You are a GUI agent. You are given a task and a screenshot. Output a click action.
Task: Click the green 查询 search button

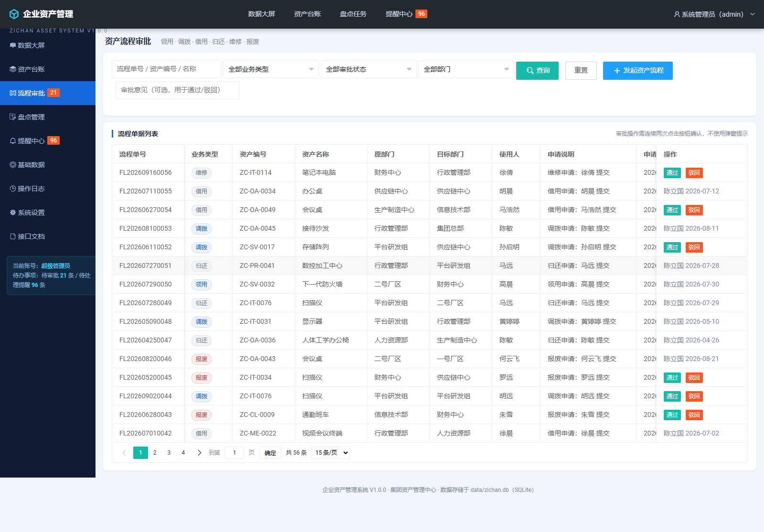tap(537, 71)
